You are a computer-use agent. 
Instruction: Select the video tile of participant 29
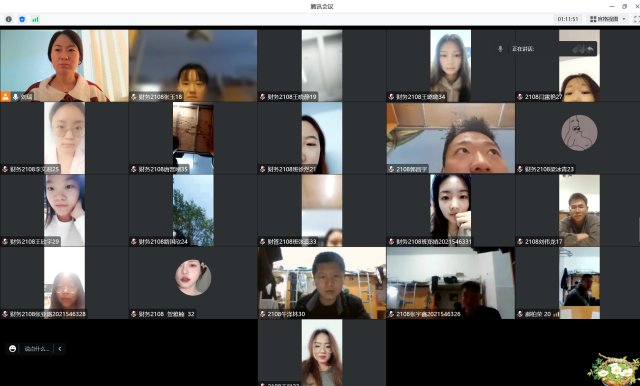pyautogui.click(x=64, y=210)
